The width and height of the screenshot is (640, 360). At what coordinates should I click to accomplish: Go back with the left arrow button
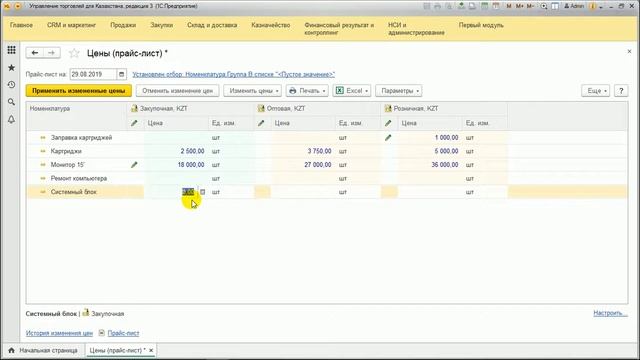coord(35,53)
